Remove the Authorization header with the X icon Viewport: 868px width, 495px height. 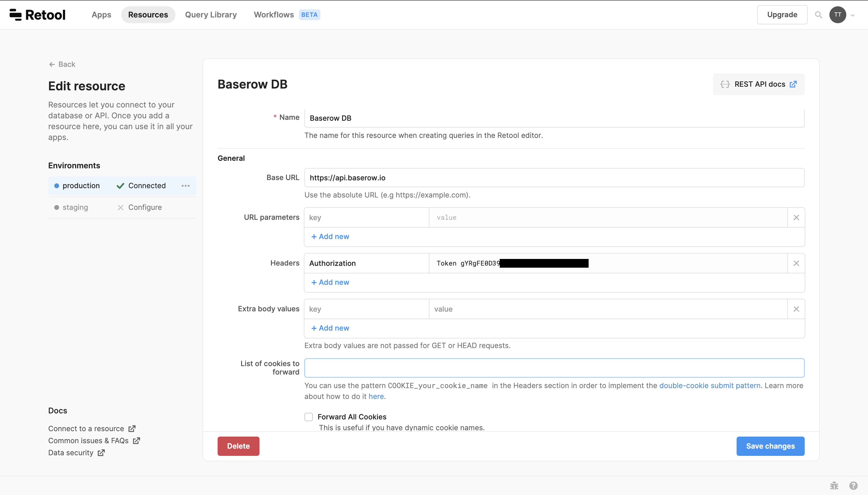pyautogui.click(x=796, y=263)
